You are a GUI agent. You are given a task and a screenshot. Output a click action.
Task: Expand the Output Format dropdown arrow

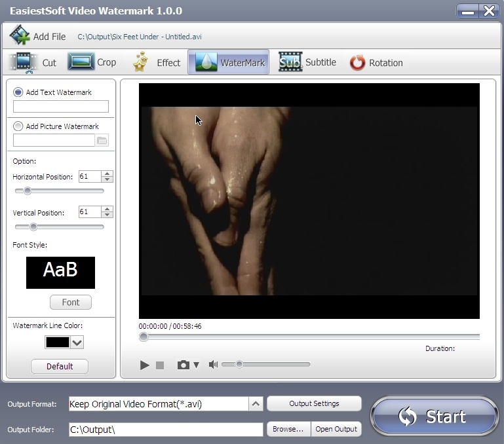(x=256, y=404)
